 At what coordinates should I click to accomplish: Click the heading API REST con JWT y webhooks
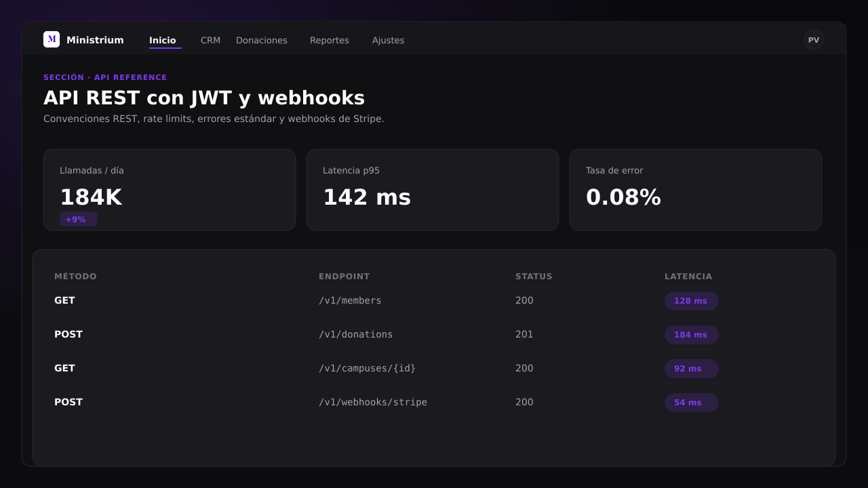click(x=204, y=98)
